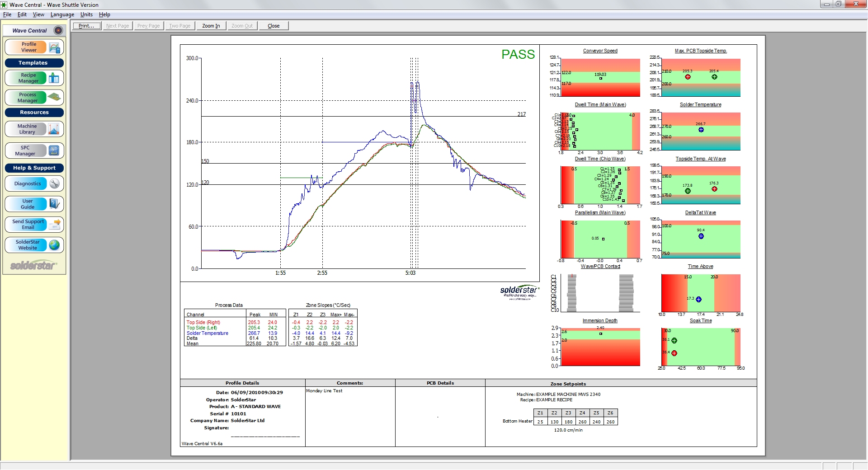Click the Time Above chart title

point(700,266)
